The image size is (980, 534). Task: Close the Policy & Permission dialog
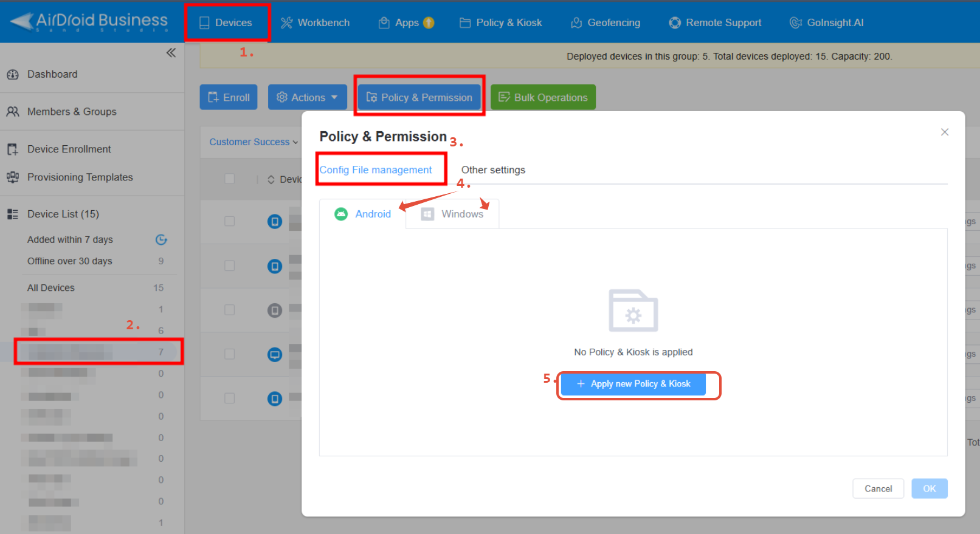tap(945, 132)
